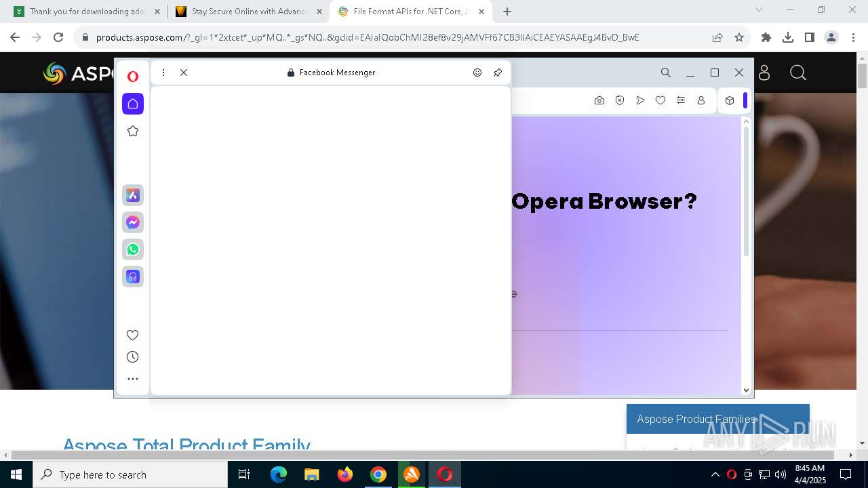
Task: Open Opera sidebar bookmarks star
Action: point(133,131)
